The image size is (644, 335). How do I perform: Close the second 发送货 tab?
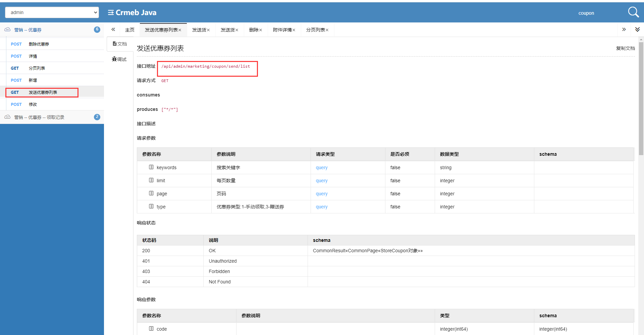pos(237,30)
